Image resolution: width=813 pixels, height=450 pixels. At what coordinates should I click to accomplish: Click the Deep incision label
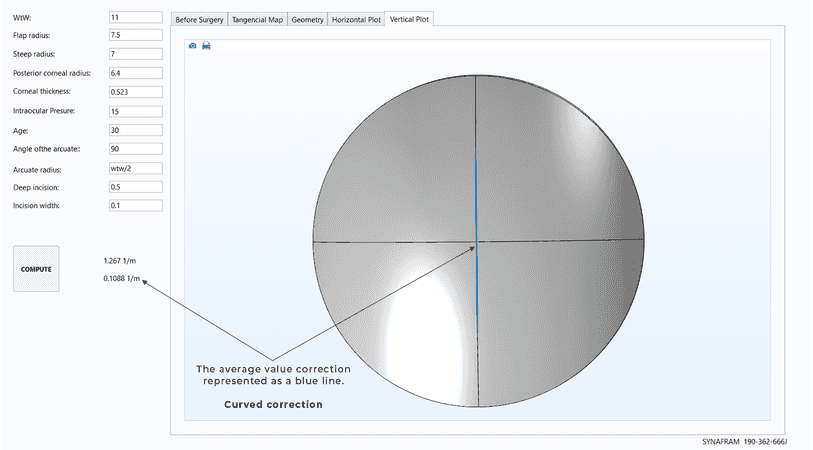tap(36, 187)
